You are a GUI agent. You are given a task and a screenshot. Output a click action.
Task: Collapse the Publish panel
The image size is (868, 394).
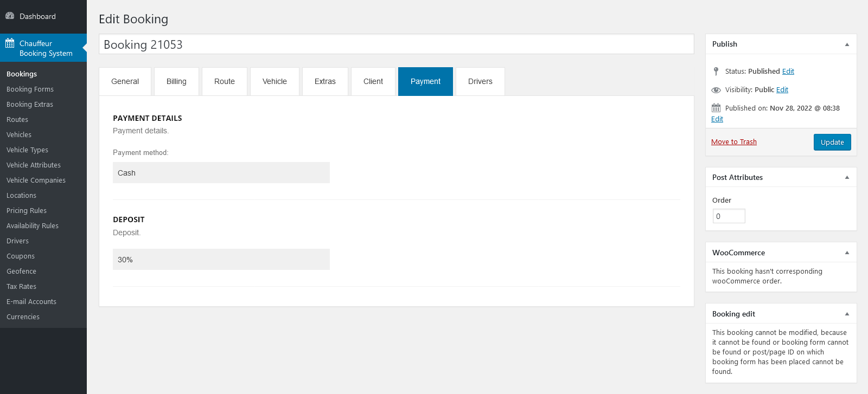[x=847, y=44]
